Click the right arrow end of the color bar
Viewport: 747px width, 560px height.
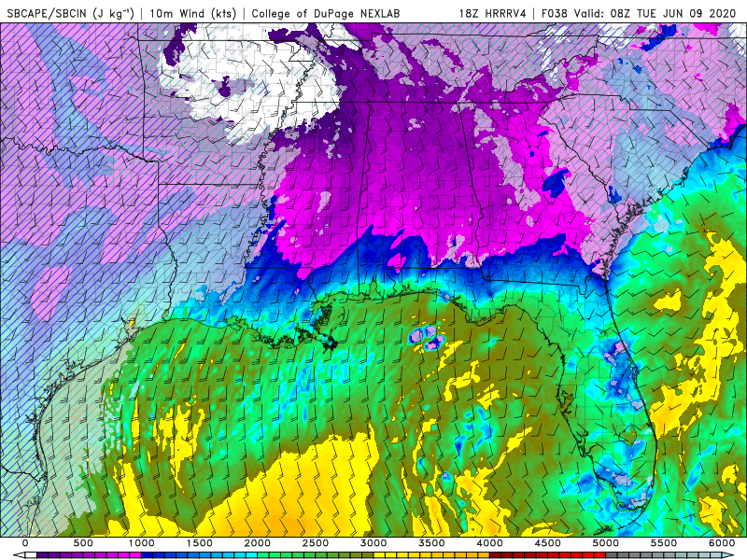pyautogui.click(x=729, y=555)
